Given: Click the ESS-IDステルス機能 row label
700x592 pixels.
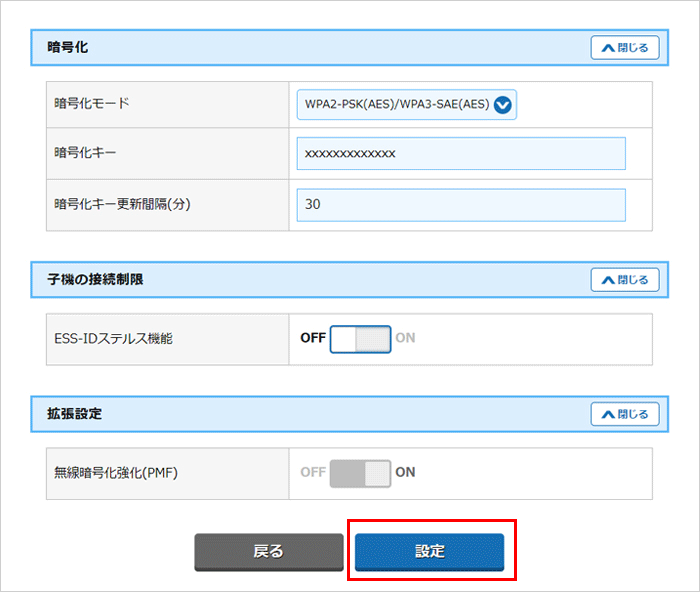Looking at the screenshot, I should [114, 338].
